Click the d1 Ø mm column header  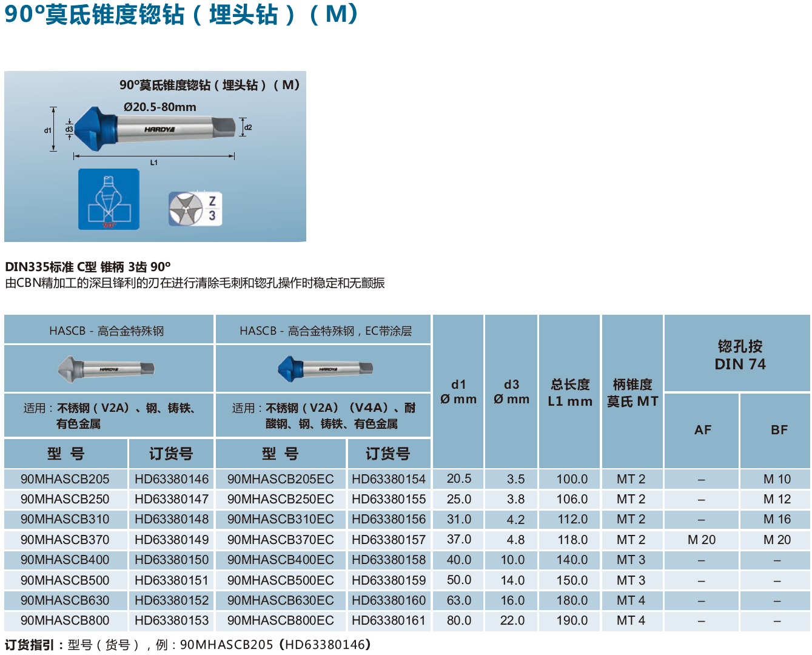pyautogui.click(x=458, y=392)
